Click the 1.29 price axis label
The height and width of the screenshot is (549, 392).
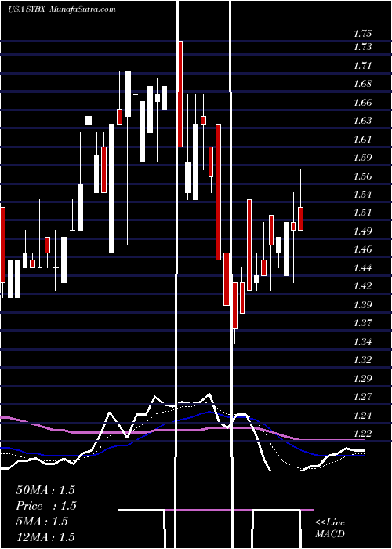pyautogui.click(x=362, y=379)
